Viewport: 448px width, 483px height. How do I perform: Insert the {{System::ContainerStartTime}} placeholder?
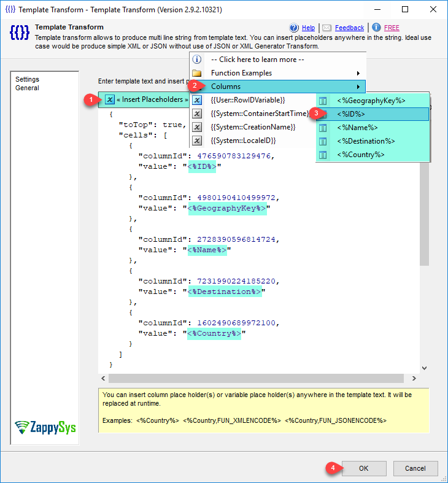[260, 114]
